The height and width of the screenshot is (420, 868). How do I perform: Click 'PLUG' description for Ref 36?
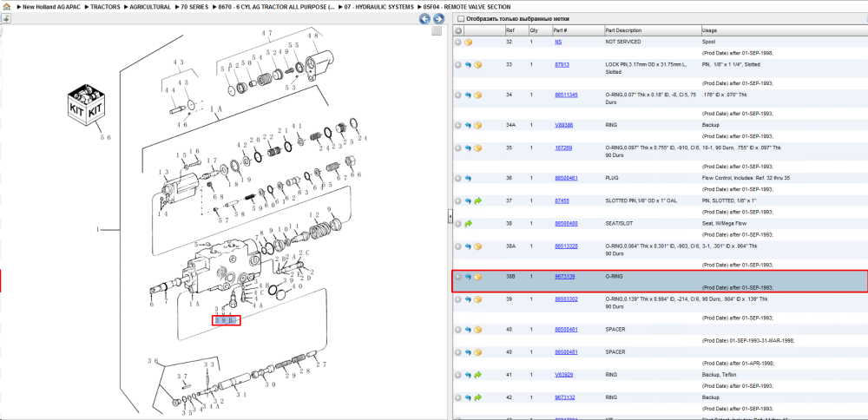[612, 179]
